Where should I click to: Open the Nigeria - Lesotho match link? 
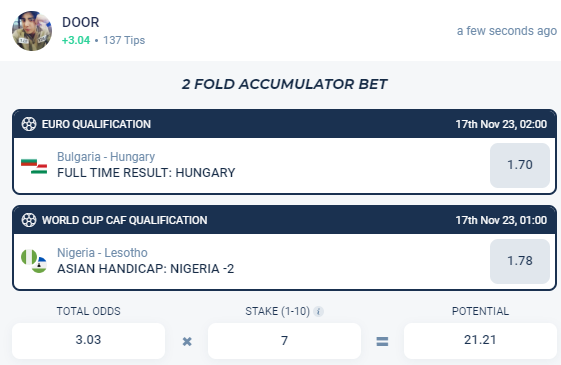pyautogui.click(x=102, y=253)
